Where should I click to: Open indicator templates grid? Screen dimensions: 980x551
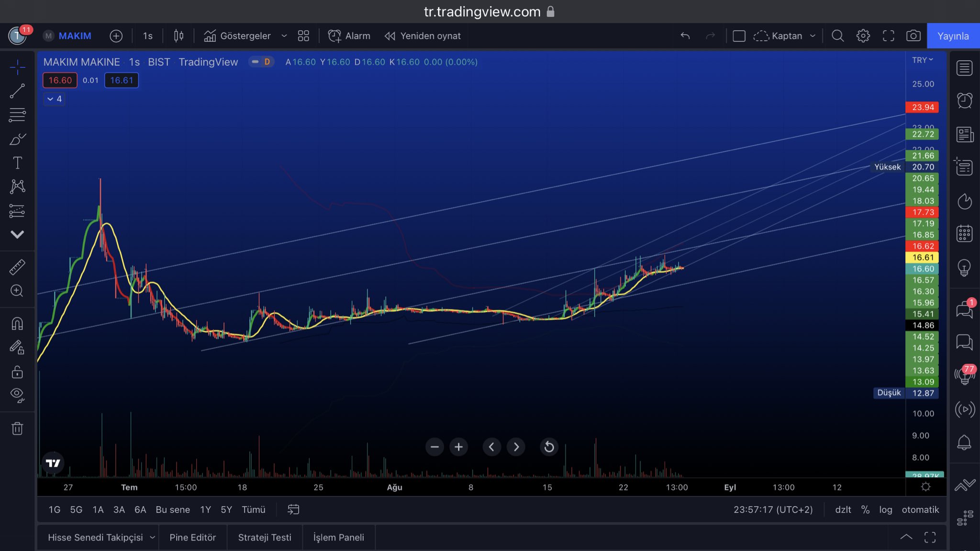click(303, 36)
